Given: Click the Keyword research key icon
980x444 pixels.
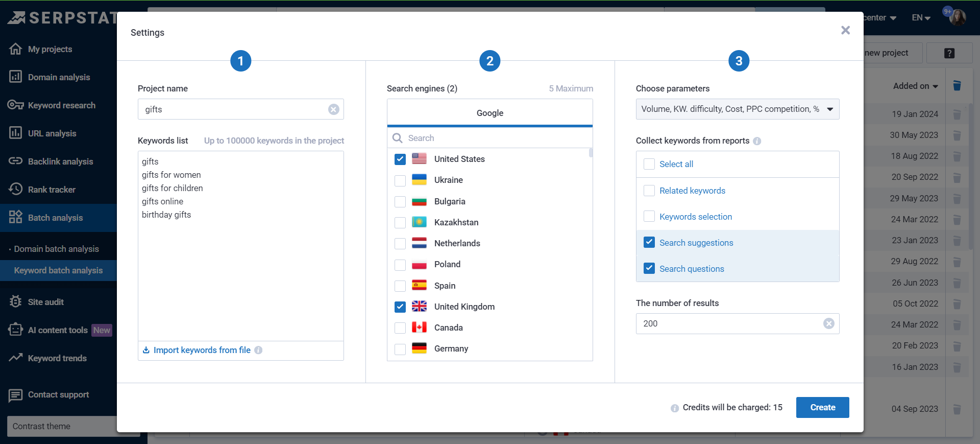Looking at the screenshot, I should click(16, 105).
